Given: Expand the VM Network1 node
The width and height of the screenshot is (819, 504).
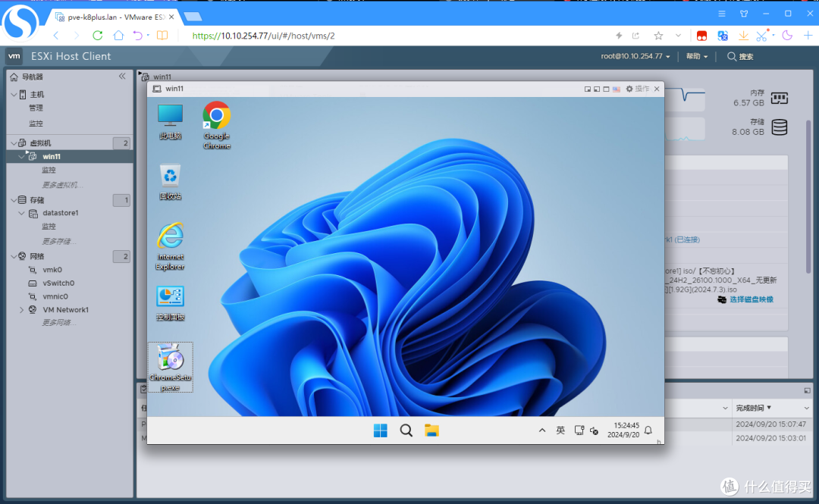Looking at the screenshot, I should (21, 310).
